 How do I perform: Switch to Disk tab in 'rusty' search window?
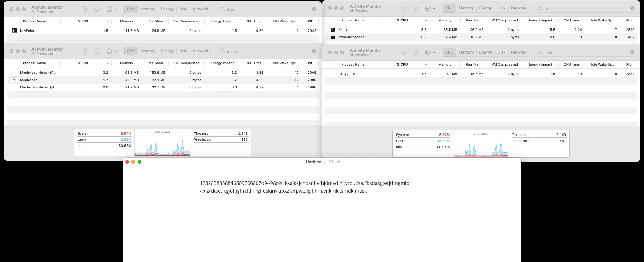pyautogui.click(x=502, y=52)
